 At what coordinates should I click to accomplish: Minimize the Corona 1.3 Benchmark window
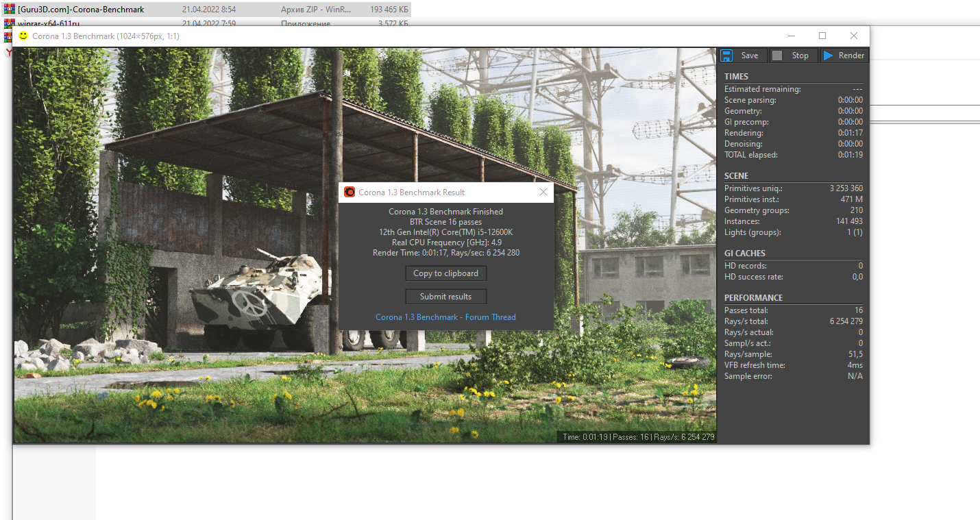coord(791,36)
